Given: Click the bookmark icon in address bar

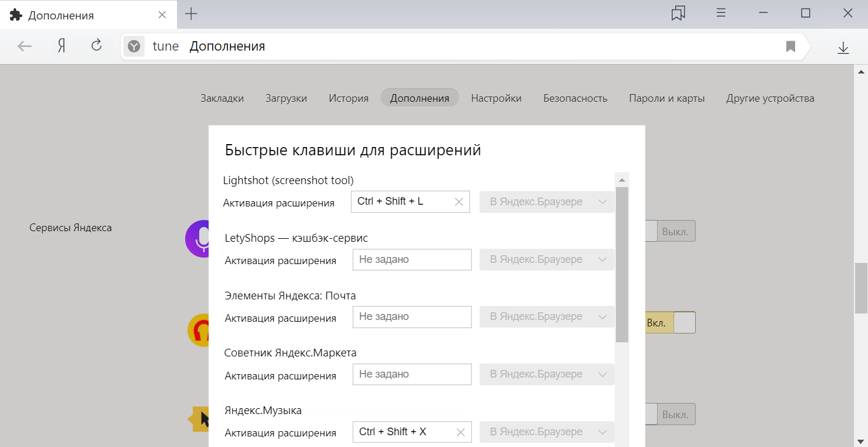Looking at the screenshot, I should [x=790, y=46].
